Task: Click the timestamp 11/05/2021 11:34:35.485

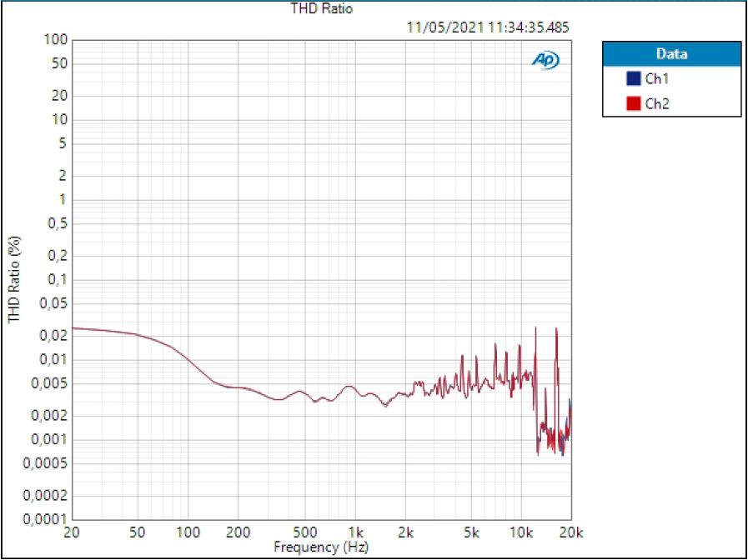Action: click(488, 27)
